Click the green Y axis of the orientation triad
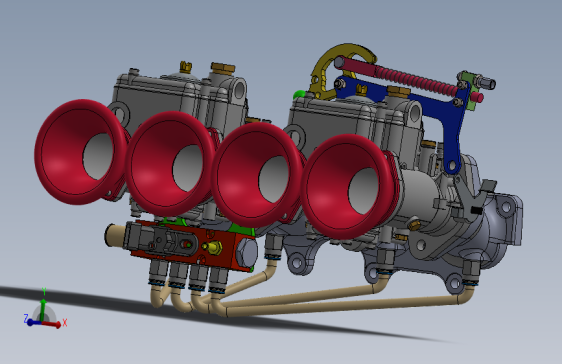Viewport: 562px width, 364px height. (x=43, y=310)
